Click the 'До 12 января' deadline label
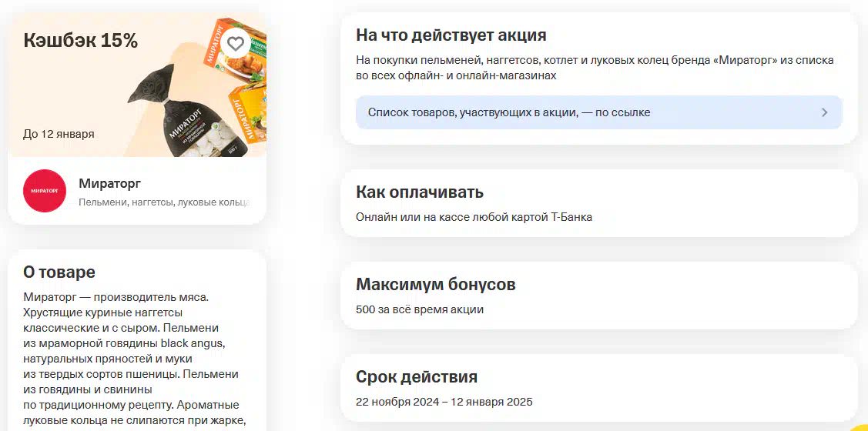This screenshot has height=431, width=868. click(x=59, y=134)
